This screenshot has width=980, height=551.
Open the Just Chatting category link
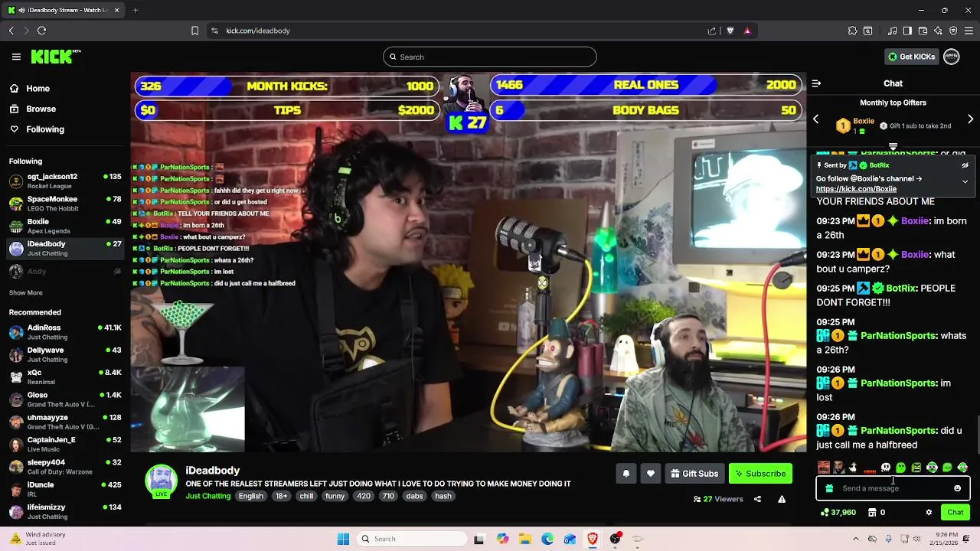pos(207,496)
